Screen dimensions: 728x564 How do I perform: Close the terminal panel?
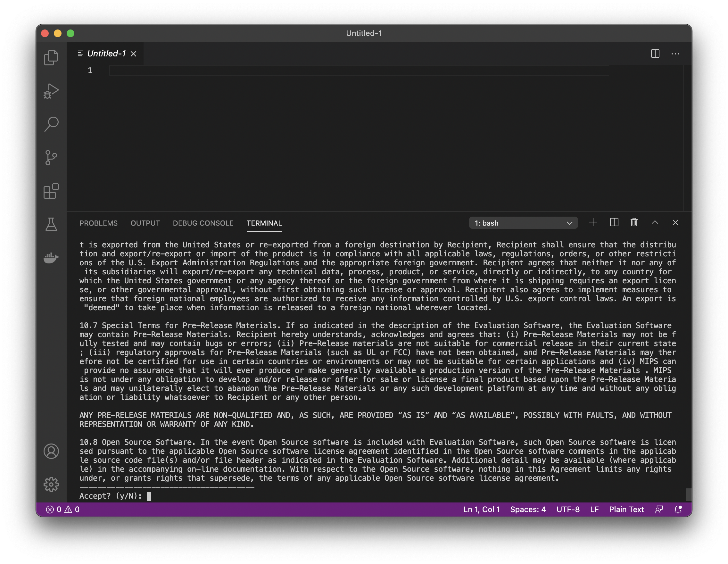(675, 222)
